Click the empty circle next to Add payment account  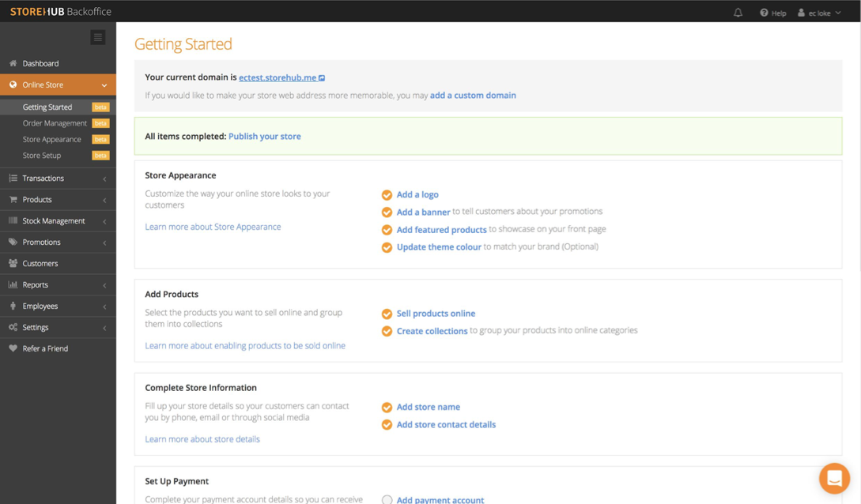(387, 499)
